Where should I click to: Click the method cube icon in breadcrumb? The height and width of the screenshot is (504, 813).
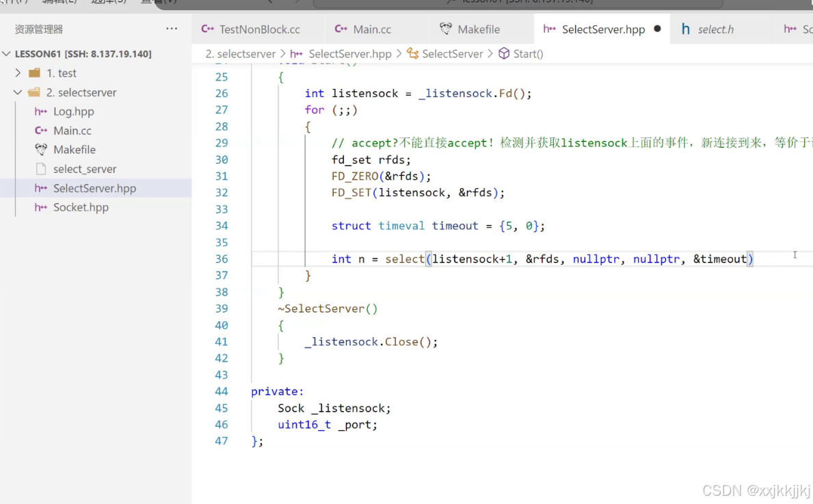tap(504, 53)
